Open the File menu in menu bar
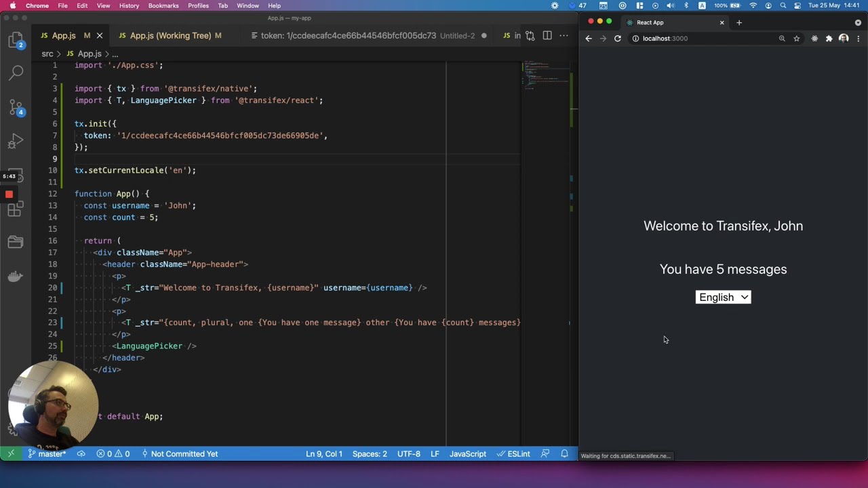The width and height of the screenshot is (868, 488). point(62,5)
